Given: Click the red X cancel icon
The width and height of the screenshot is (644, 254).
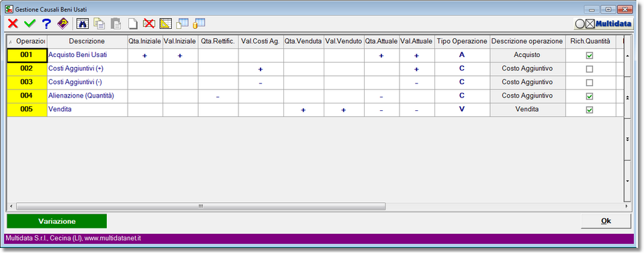Looking at the screenshot, I should [13, 24].
